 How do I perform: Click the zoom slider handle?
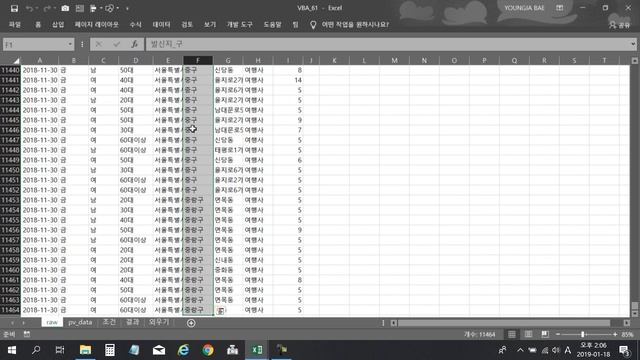coord(583,334)
